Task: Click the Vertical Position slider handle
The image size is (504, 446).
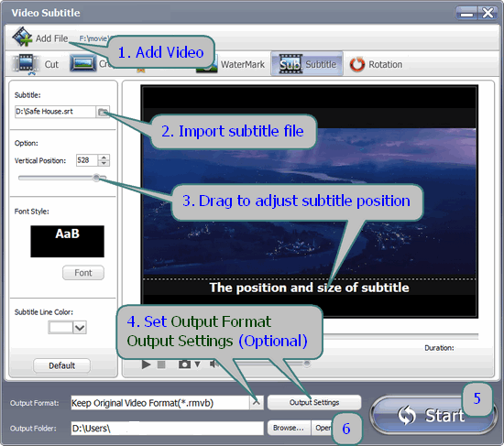Action: click(x=96, y=178)
